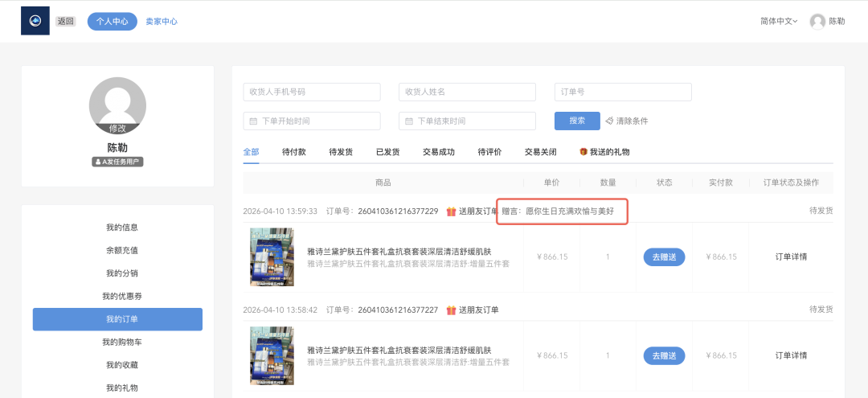Click the second order's product thumbnail
The height and width of the screenshot is (398, 868).
tap(272, 355)
